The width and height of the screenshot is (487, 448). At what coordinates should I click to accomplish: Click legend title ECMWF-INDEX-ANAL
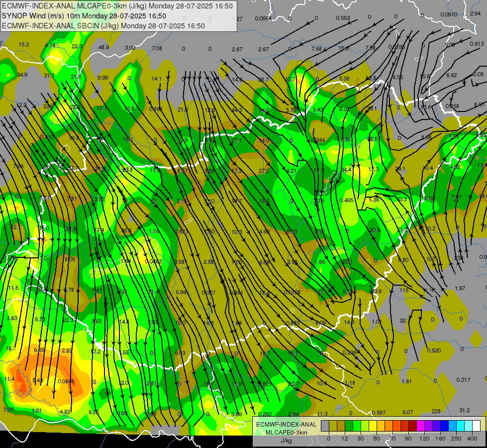(x=286, y=425)
